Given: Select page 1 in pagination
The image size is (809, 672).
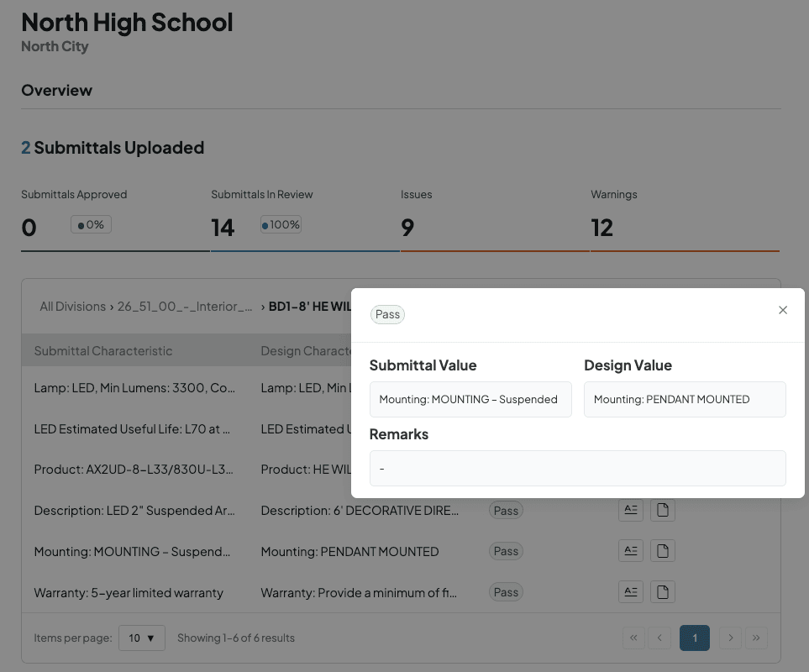Looking at the screenshot, I should (695, 638).
